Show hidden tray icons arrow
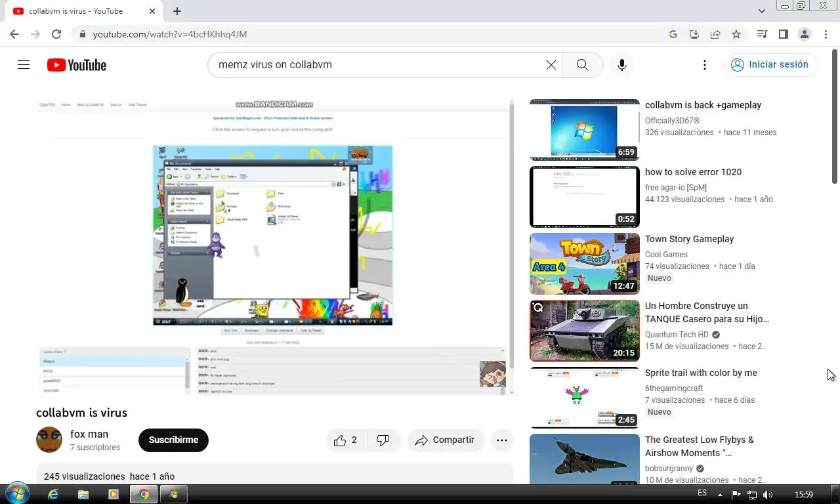This screenshot has height=504, width=840. click(x=720, y=494)
